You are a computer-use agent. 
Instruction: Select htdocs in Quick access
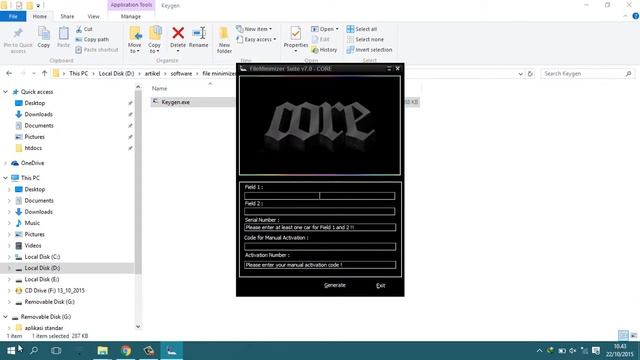coord(33,148)
